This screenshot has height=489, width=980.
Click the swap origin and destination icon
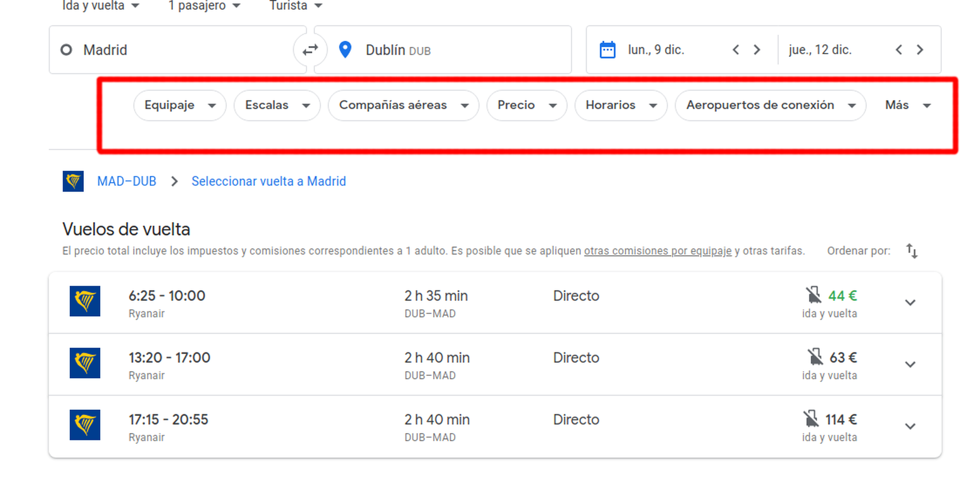tap(310, 50)
